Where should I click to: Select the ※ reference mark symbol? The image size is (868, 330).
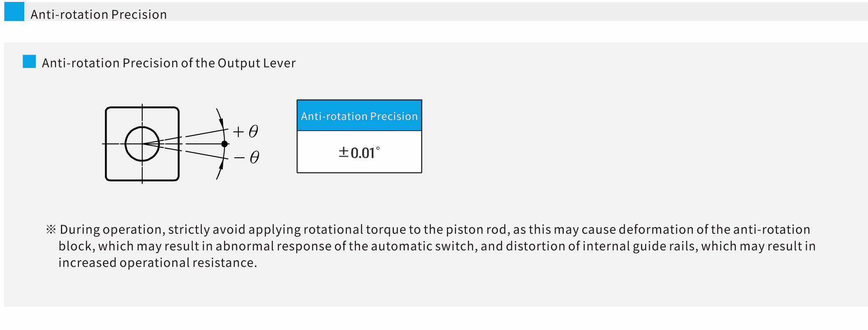click(x=51, y=229)
